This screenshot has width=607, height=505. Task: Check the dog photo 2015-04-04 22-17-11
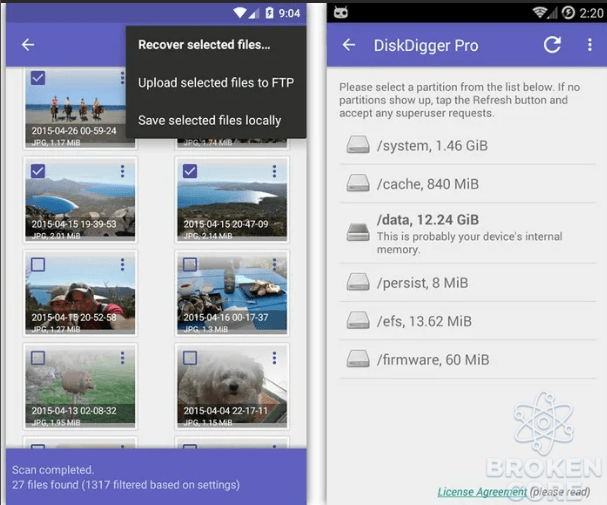point(190,358)
